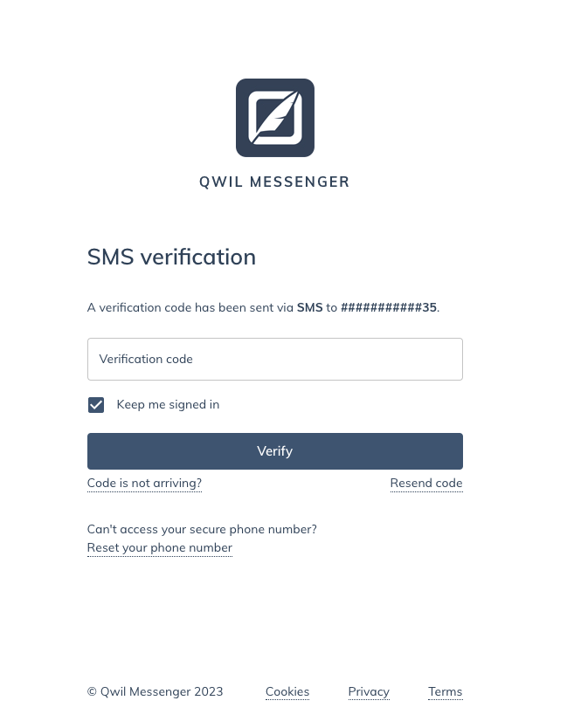
Task: Open the Privacy footer link
Action: 369,692
